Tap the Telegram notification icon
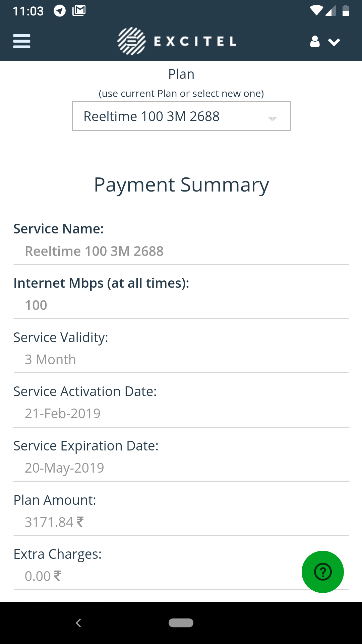Image resolution: width=362 pixels, height=644 pixels. [x=60, y=11]
